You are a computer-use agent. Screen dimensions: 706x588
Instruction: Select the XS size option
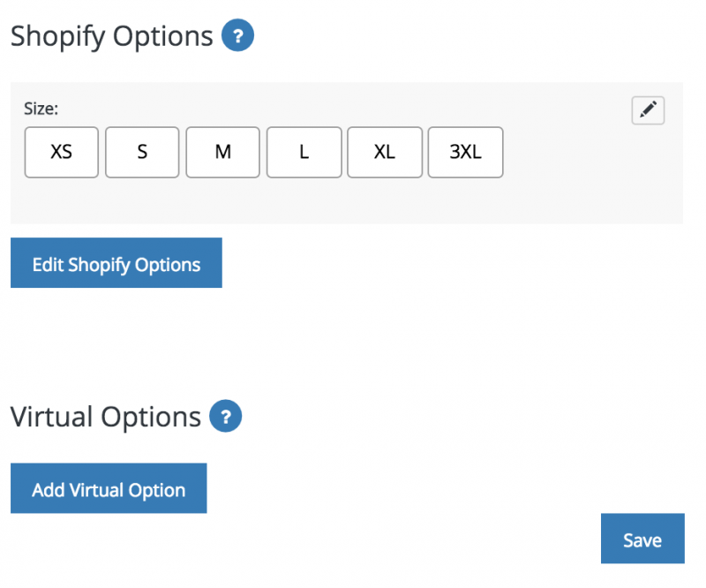coord(61,153)
